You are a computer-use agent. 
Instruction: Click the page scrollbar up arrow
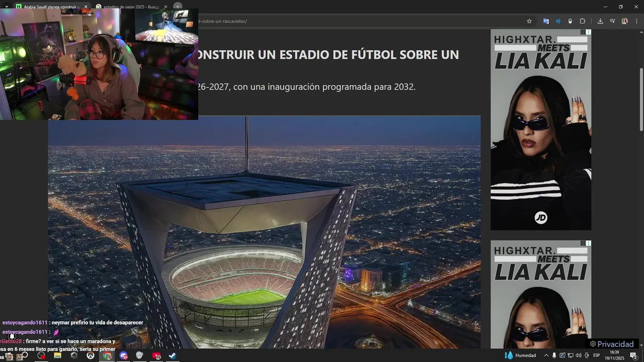click(641, 32)
